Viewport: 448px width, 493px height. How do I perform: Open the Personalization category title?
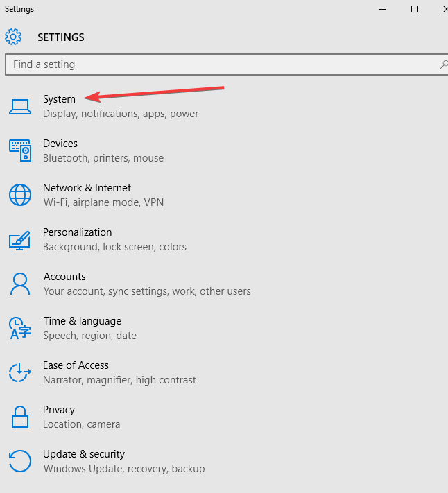click(x=78, y=232)
